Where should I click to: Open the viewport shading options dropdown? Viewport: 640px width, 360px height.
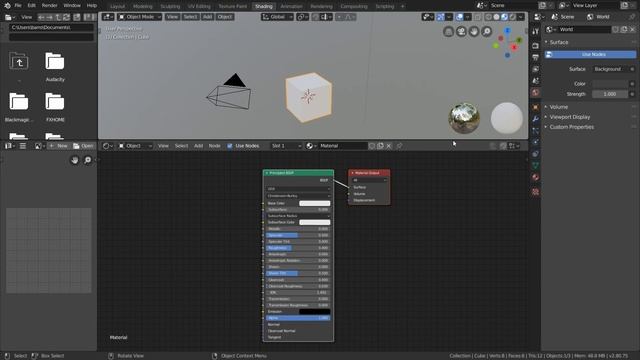click(521, 17)
